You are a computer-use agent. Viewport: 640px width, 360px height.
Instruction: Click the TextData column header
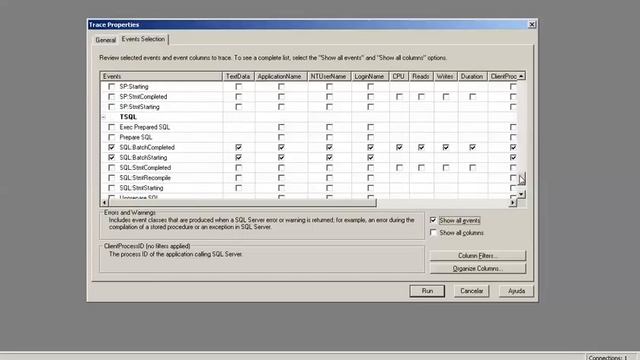238,76
